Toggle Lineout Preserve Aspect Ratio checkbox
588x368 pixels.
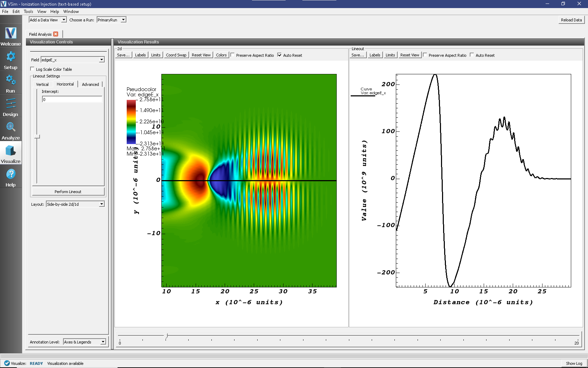(425, 55)
